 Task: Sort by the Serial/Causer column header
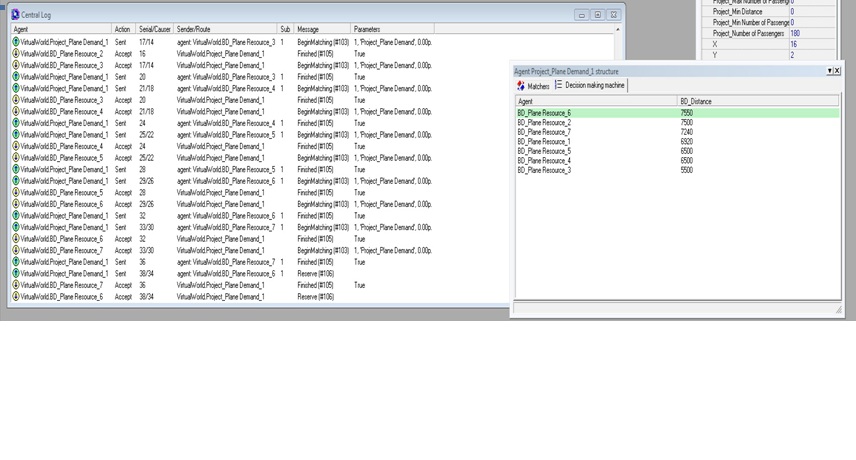click(x=154, y=29)
